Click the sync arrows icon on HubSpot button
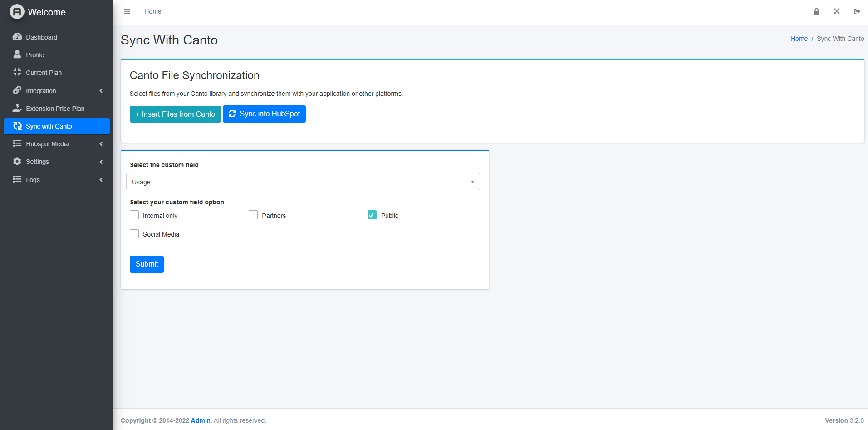Screen dimensions: 868x430 coord(232,114)
